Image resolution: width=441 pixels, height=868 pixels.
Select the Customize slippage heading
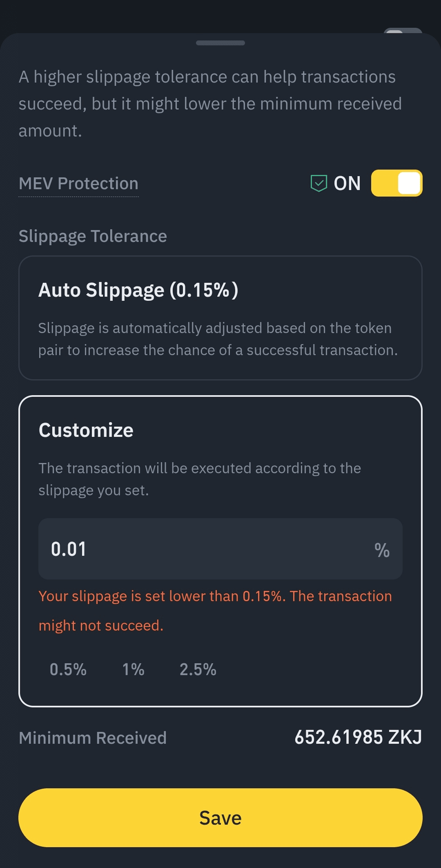click(x=86, y=430)
